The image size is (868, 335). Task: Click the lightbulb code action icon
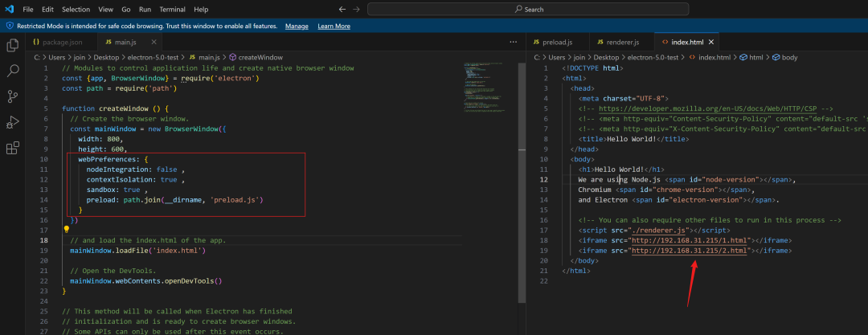click(x=66, y=229)
